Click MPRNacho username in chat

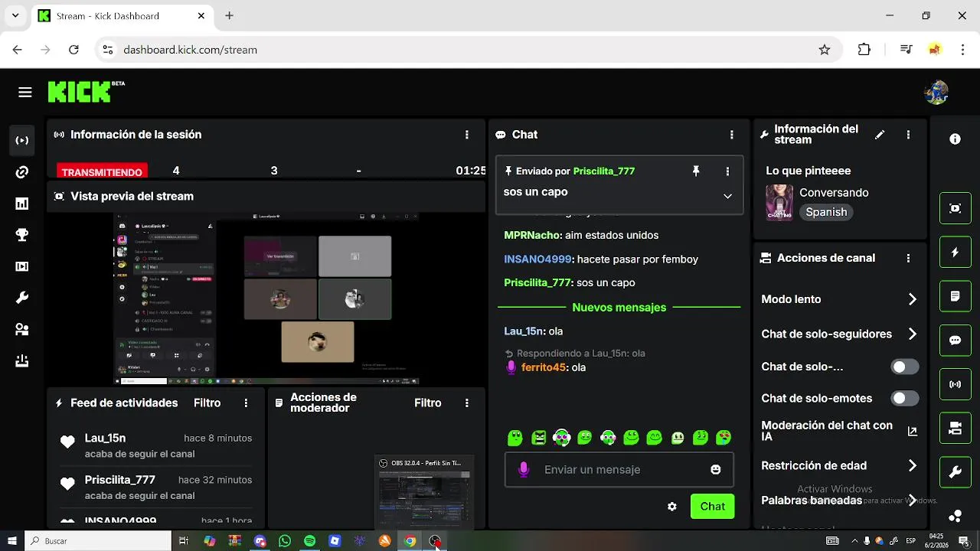[x=533, y=235]
